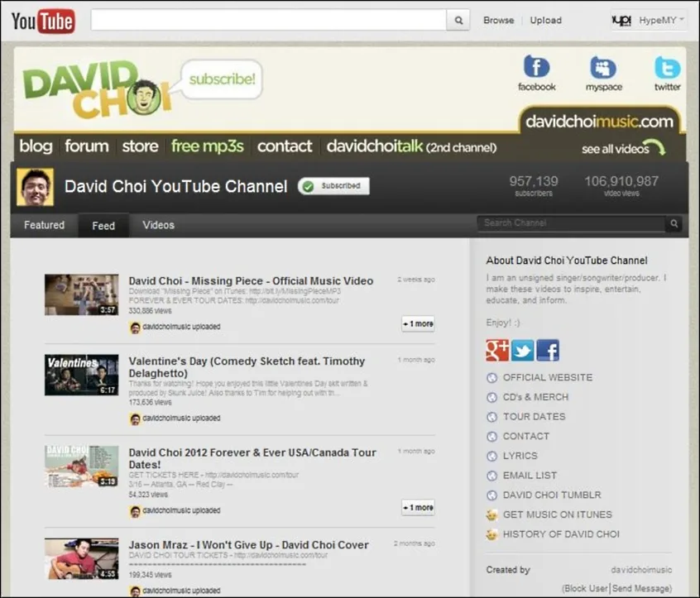Open the Facebook icon in channel banner
This screenshot has height=598, width=700.
(536, 68)
